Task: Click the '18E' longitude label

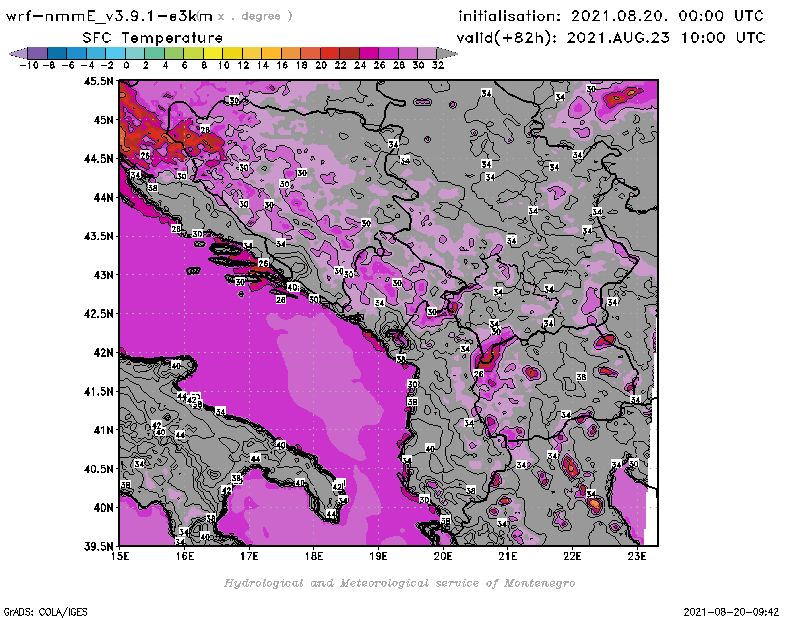Action: (x=314, y=556)
